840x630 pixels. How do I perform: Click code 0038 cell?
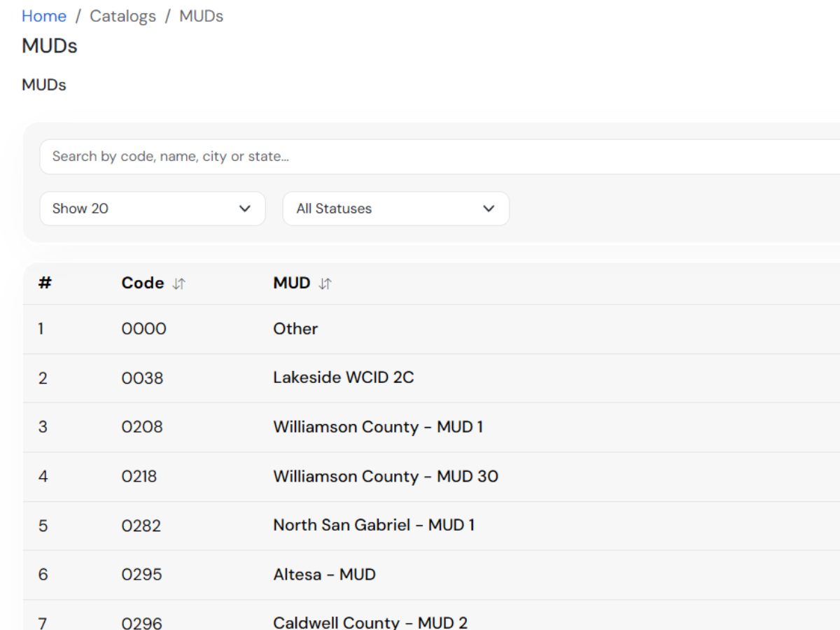[x=142, y=378]
